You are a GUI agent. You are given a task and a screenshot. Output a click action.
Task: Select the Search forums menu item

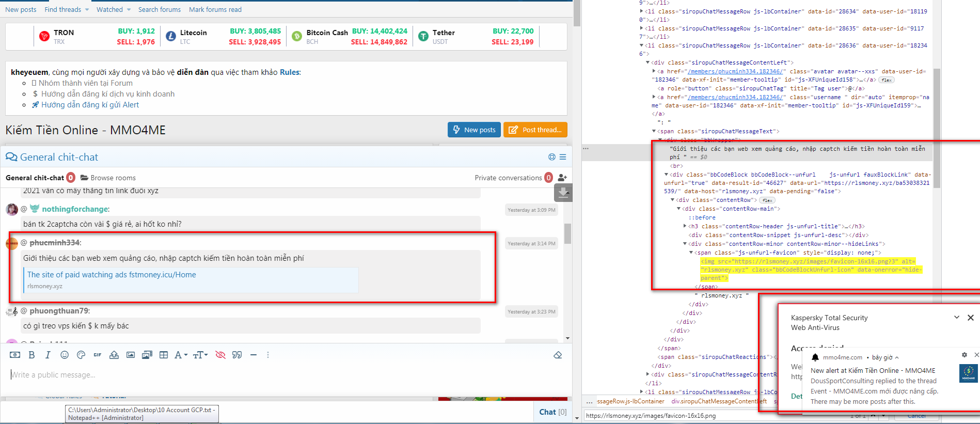[159, 9]
